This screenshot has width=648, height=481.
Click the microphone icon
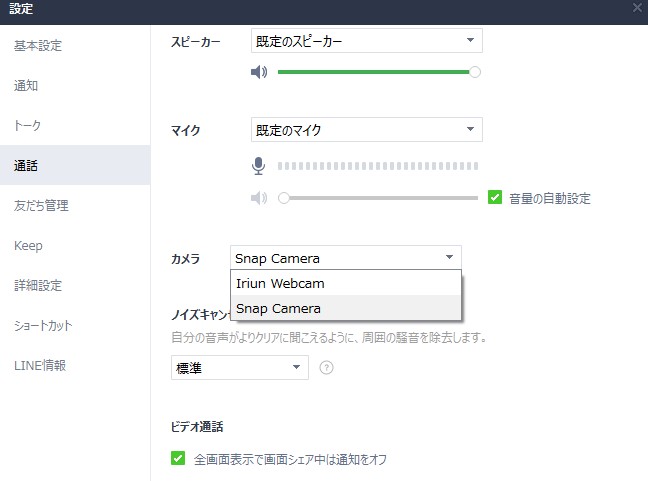(259, 166)
